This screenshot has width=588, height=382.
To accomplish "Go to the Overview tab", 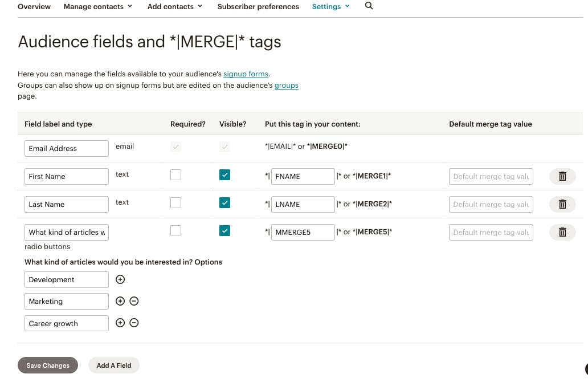I will tap(34, 6).
